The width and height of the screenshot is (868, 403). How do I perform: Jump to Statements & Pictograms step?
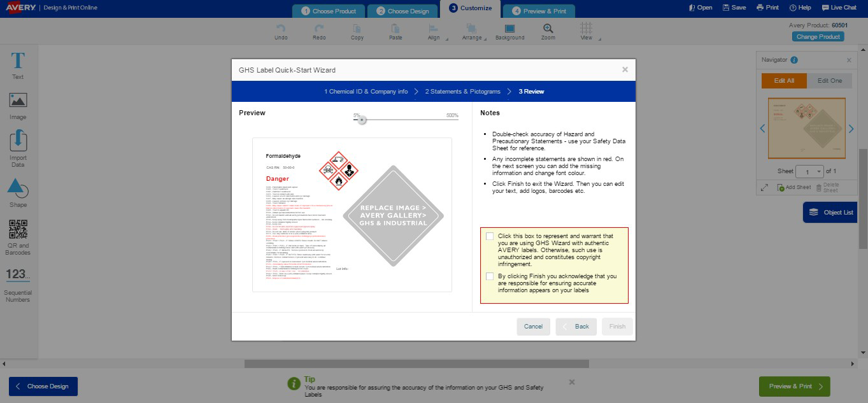tap(463, 92)
